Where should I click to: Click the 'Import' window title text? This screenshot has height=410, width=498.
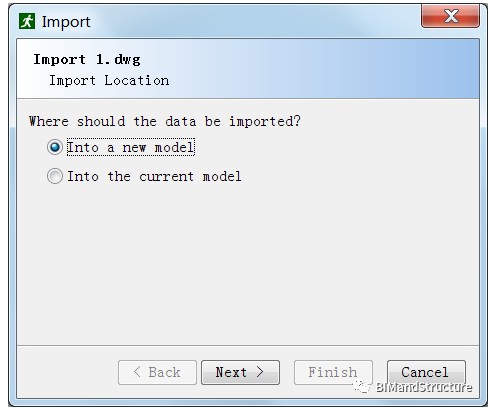66,22
